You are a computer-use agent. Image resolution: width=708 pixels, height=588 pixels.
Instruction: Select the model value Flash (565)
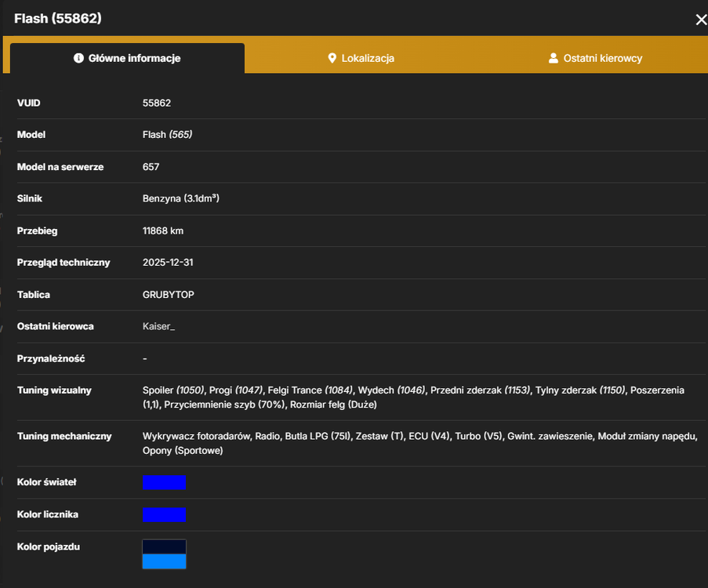tap(168, 135)
